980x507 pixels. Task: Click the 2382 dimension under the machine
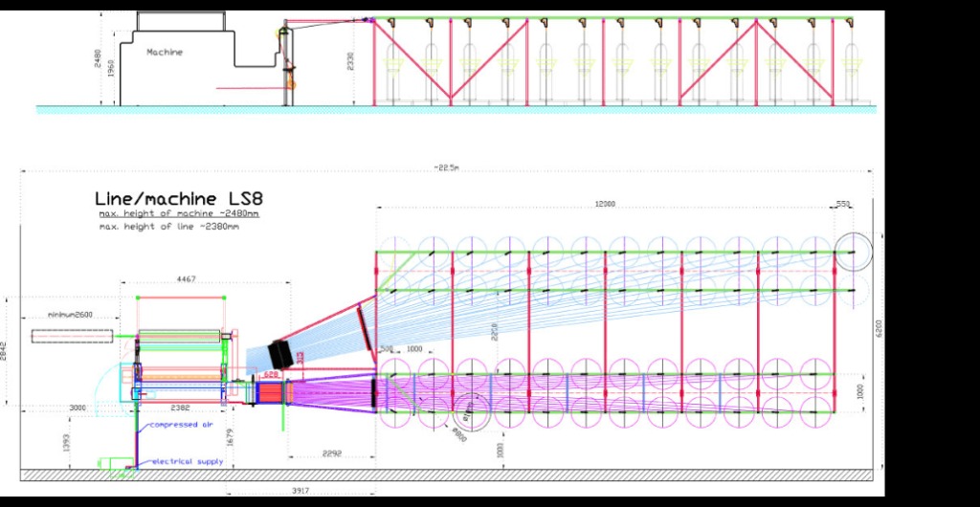180,408
